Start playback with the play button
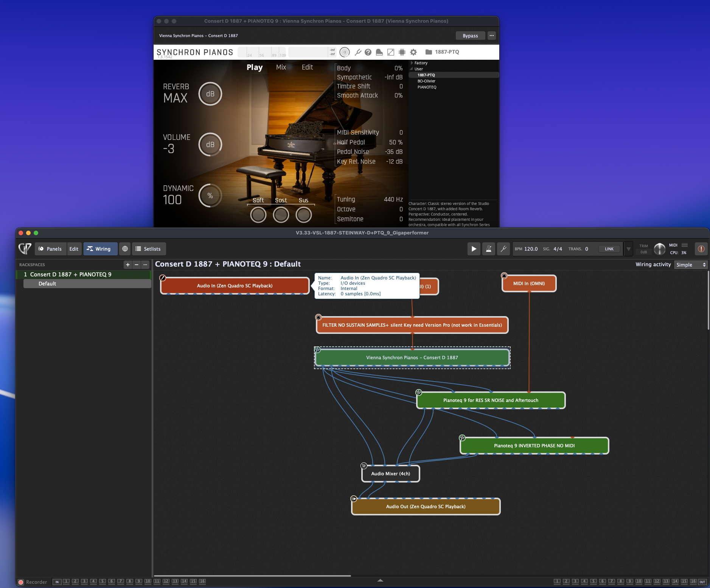 (x=474, y=249)
